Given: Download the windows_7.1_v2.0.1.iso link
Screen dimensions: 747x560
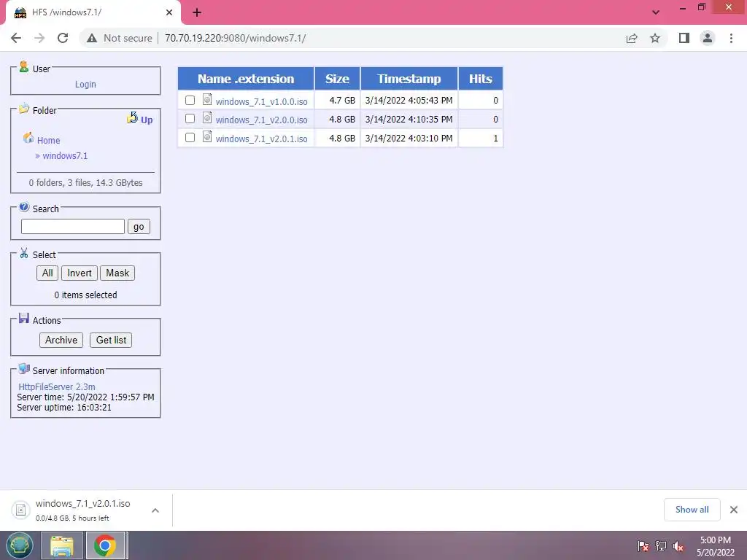Looking at the screenshot, I should click(x=262, y=139).
